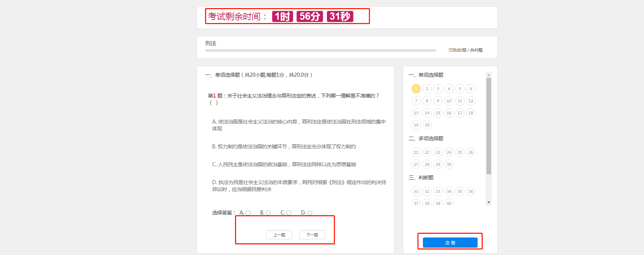Select question 21 in multiple-choice section

(416, 152)
